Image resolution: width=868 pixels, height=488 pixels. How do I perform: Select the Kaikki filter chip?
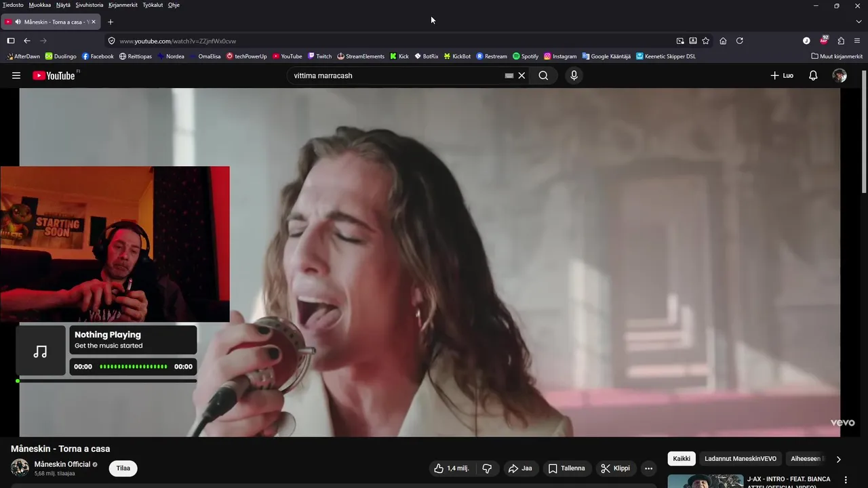(682, 459)
